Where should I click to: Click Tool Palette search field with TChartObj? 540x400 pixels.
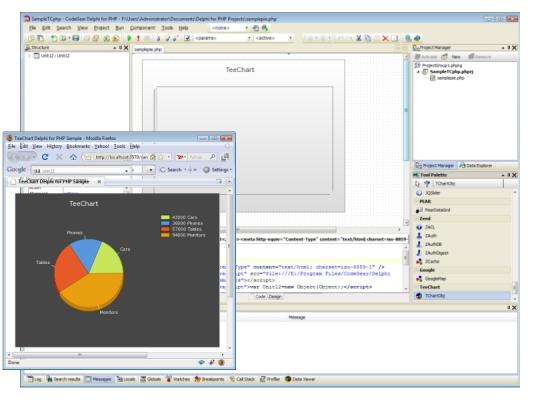[468, 184]
